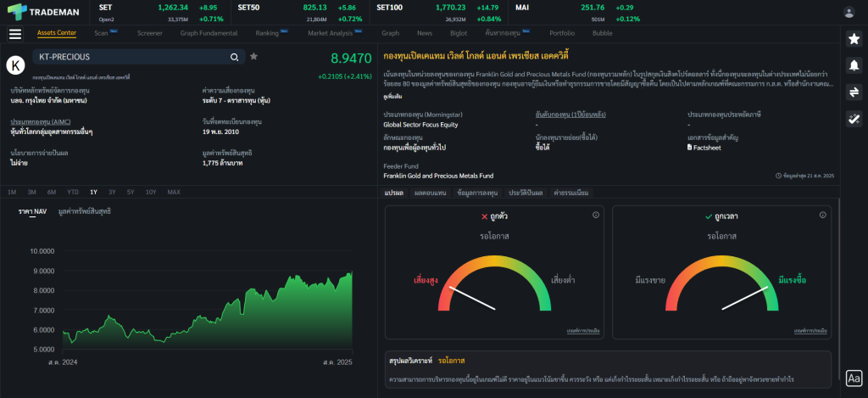Click the clock icon beside data date
The height and width of the screenshot is (398, 868).
(779, 176)
